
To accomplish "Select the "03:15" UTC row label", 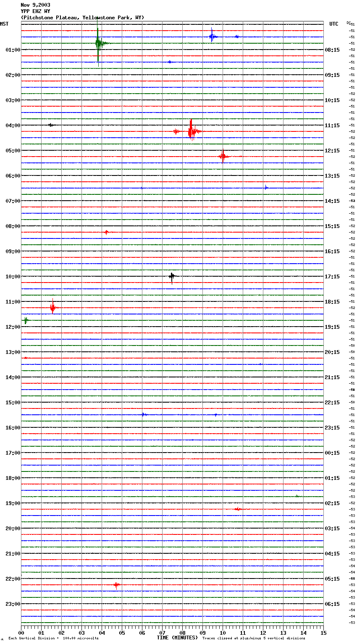I will tap(332, 528).
